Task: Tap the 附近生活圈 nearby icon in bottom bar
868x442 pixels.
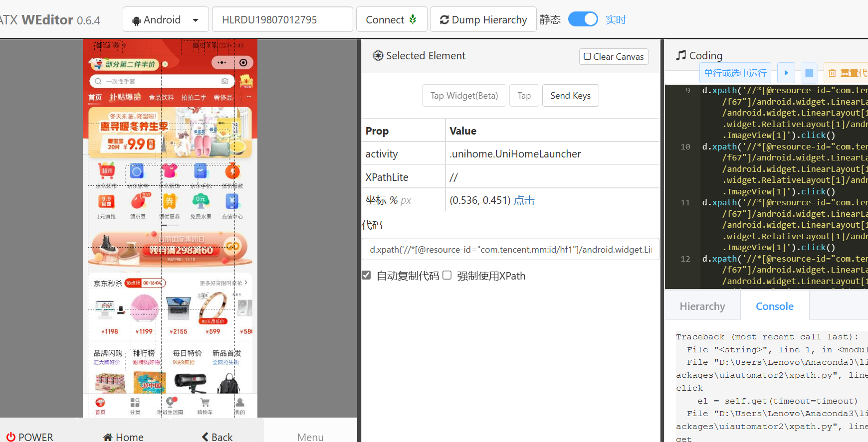Action: coord(170,406)
